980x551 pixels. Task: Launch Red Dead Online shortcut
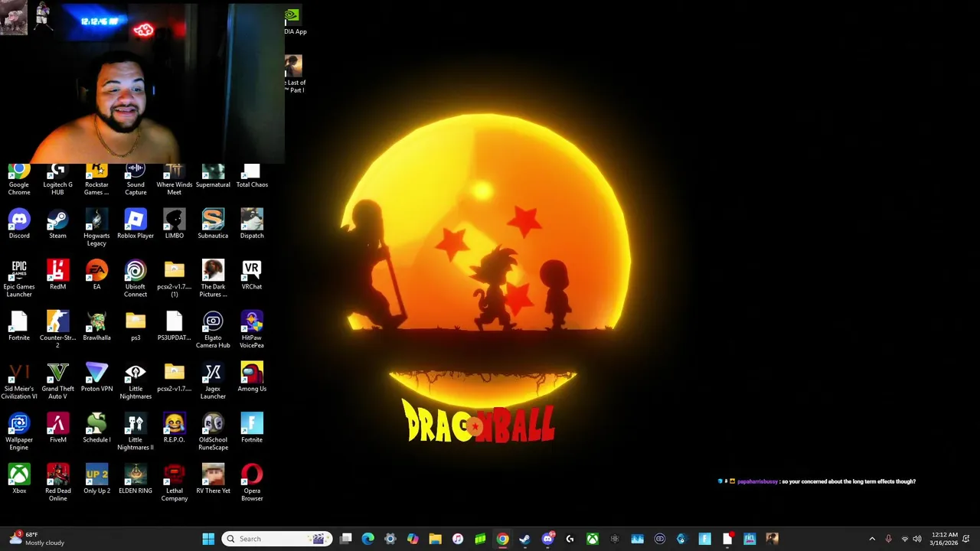pyautogui.click(x=57, y=483)
